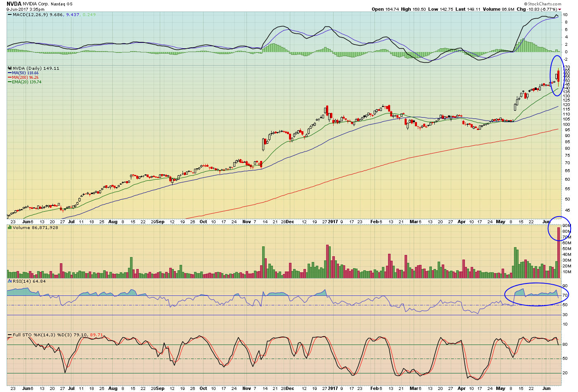The image size is (578, 392).
Task: Click the red down arrow after Chg
Action: (x=560, y=9)
